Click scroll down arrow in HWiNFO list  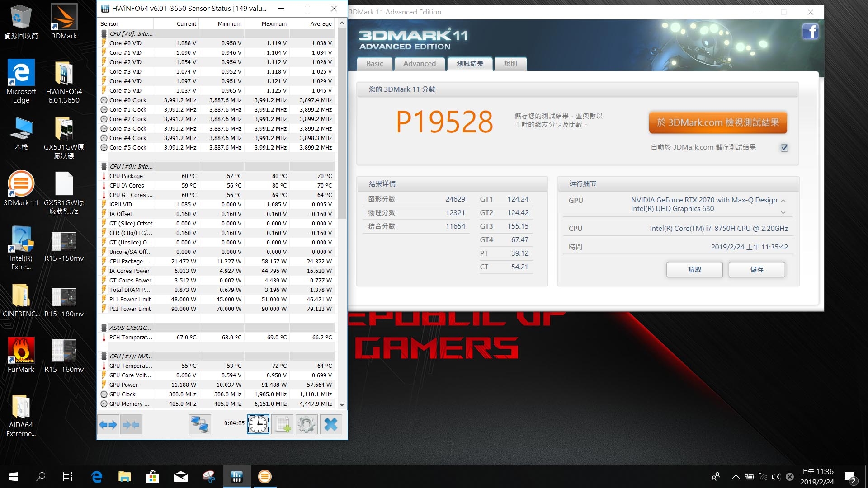point(342,404)
